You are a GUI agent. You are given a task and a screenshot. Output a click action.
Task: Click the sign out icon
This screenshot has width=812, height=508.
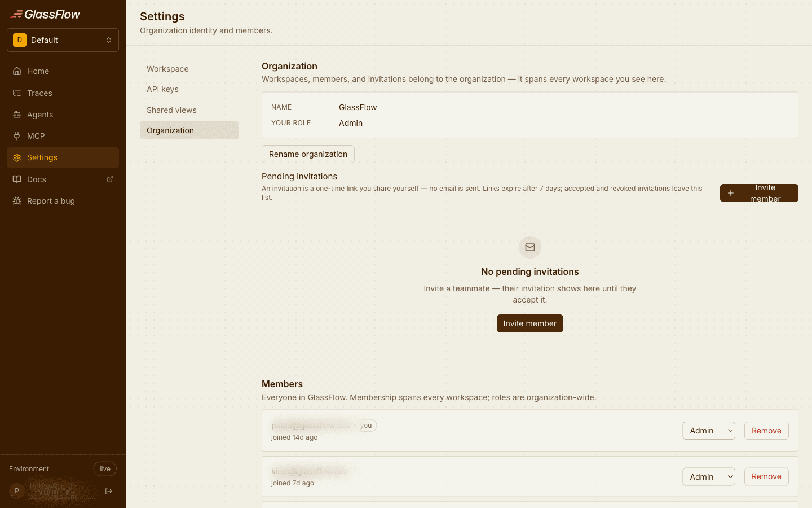click(109, 491)
